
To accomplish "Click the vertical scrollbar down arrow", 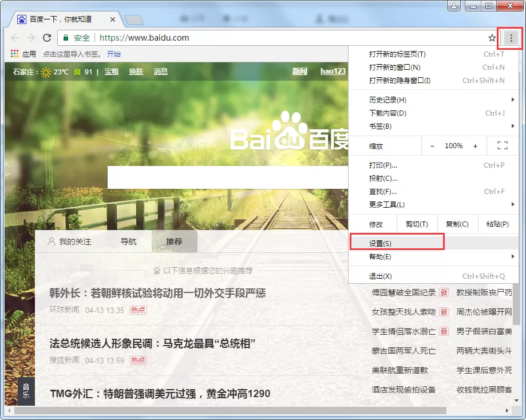I will (x=517, y=401).
